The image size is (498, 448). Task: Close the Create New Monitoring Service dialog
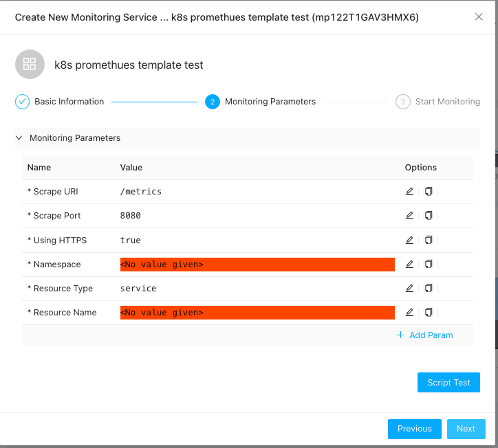tap(479, 16)
